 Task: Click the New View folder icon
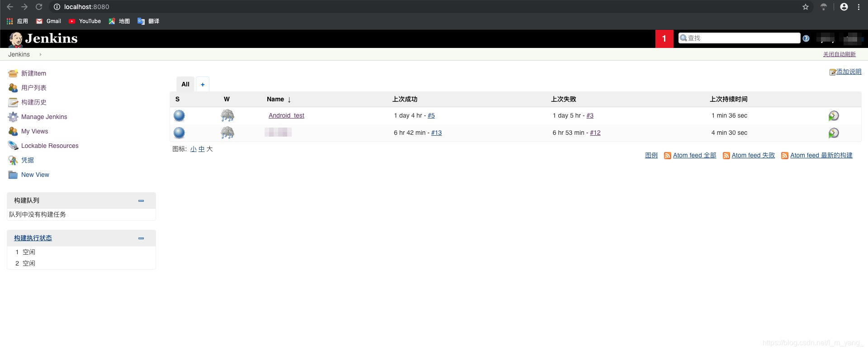click(13, 175)
